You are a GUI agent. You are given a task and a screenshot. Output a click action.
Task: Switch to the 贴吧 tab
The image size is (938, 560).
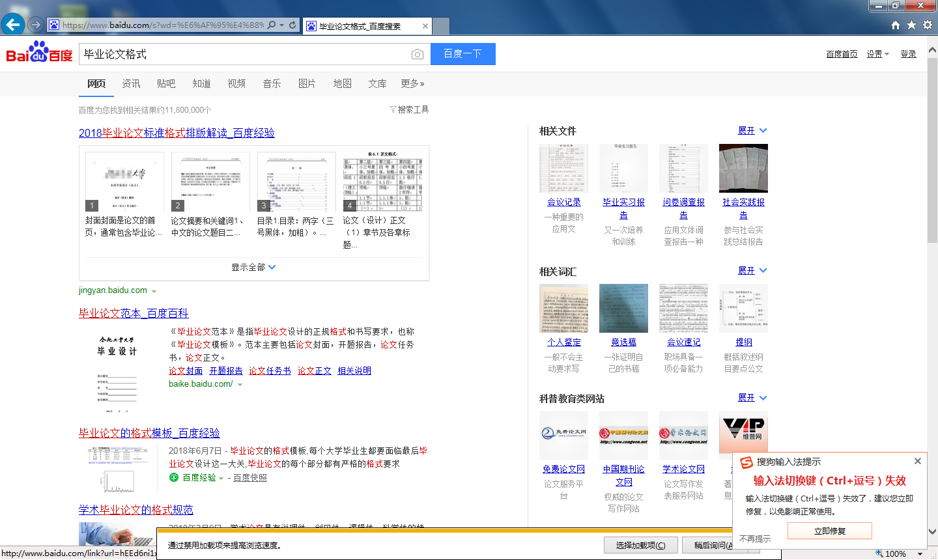point(166,83)
